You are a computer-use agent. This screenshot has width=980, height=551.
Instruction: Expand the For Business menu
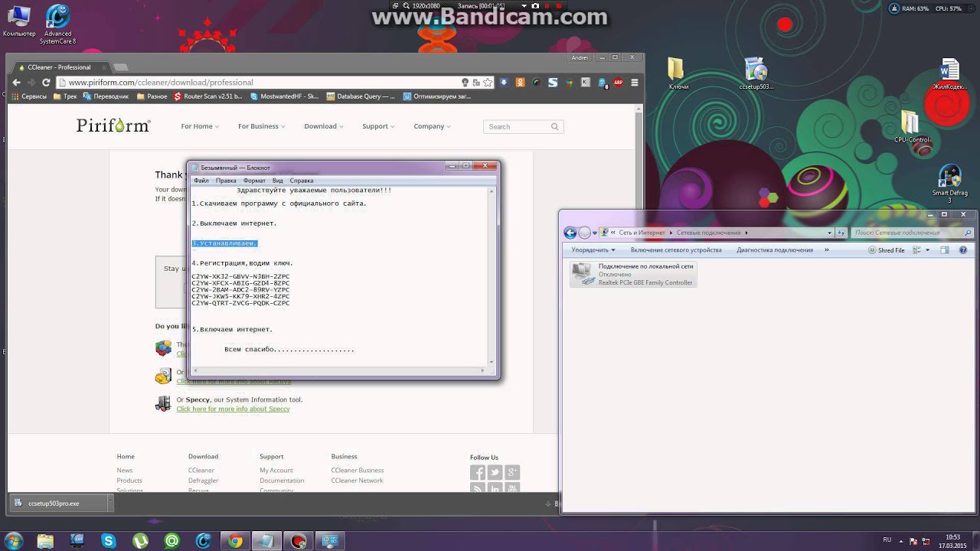click(262, 126)
